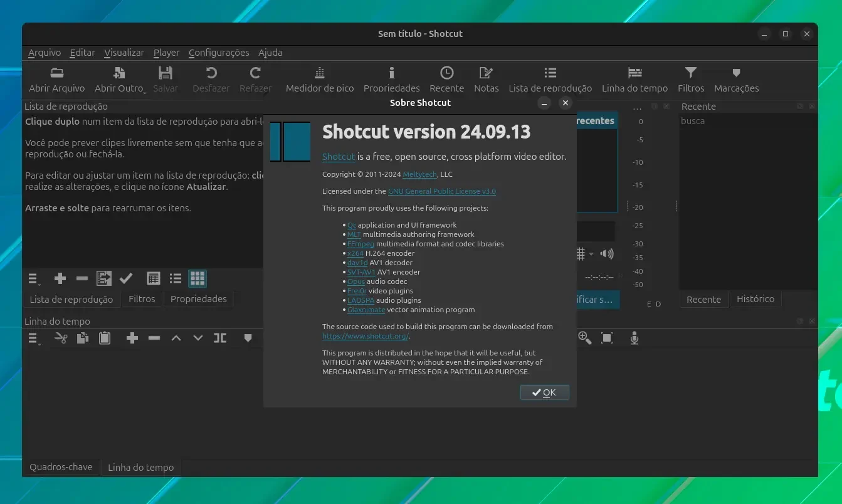Minimize the Sobre Shotcut dialog
This screenshot has width=842, height=504.
click(544, 103)
